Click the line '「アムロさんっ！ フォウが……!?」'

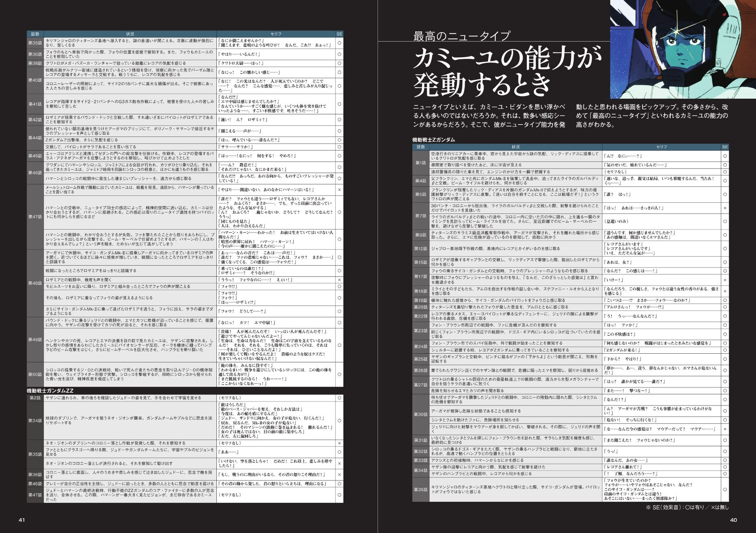(x=634, y=307)
